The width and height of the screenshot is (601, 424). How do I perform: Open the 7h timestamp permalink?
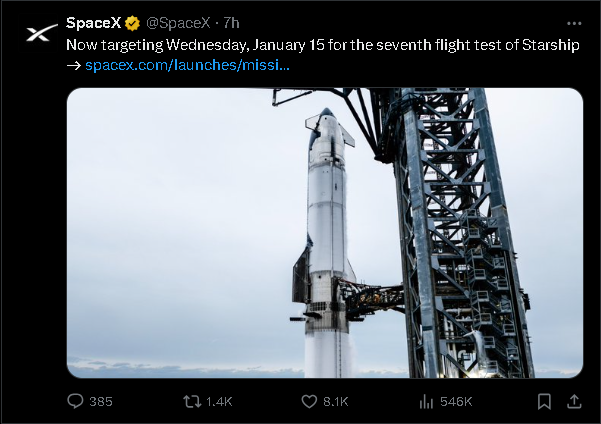click(x=231, y=23)
